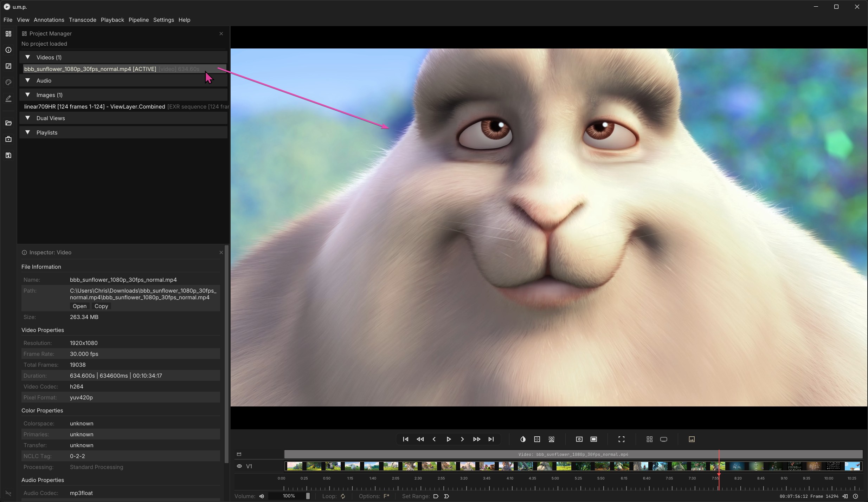Open the Transcode menu

[82, 20]
